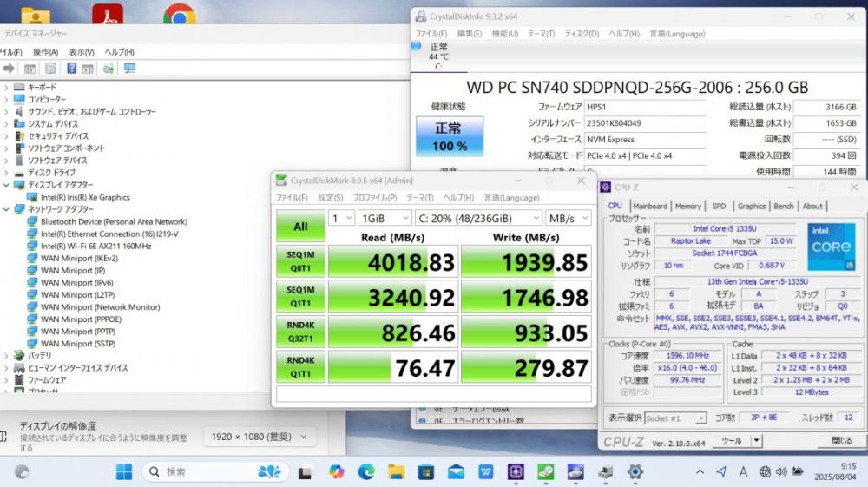Screen dimensions: 868x487
Task: Click the ツール button in CPU-Z
Action: (731, 441)
